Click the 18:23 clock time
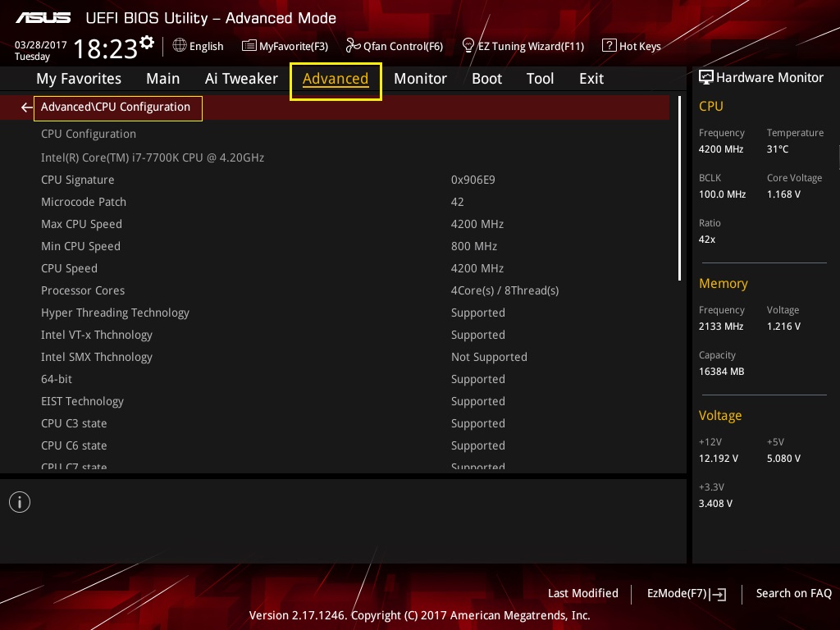The width and height of the screenshot is (840, 630). point(106,48)
